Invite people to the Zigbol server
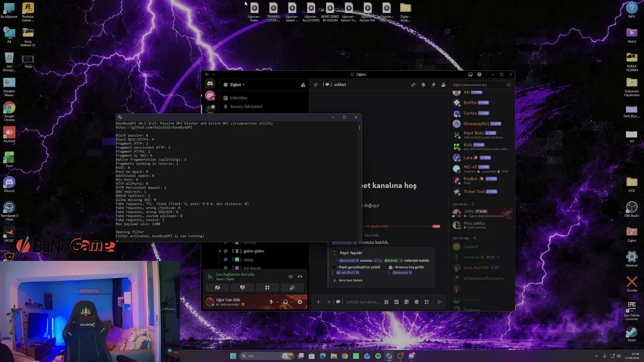Viewport: 644px width, 362px height. tap(303, 84)
